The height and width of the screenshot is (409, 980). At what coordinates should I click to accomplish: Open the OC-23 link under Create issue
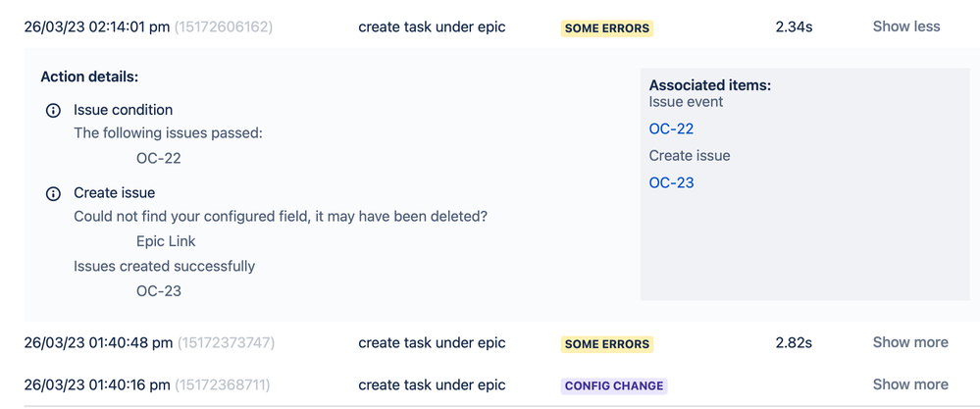click(x=671, y=183)
